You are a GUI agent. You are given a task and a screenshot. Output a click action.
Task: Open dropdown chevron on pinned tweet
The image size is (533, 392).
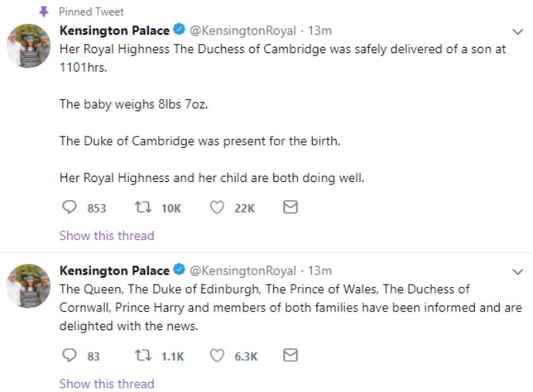(x=518, y=32)
